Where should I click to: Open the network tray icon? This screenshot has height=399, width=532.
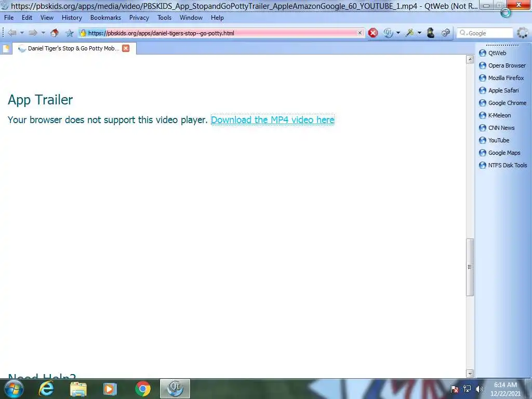tap(467, 389)
